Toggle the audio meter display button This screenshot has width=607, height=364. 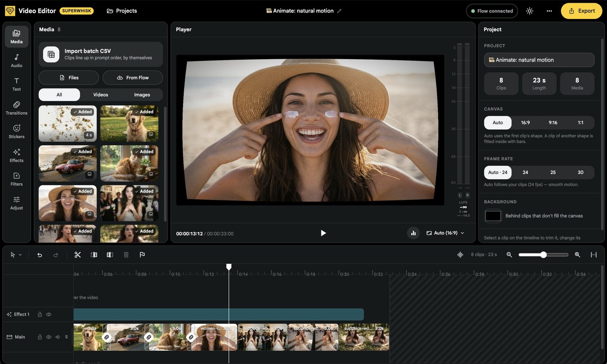pyautogui.click(x=413, y=233)
